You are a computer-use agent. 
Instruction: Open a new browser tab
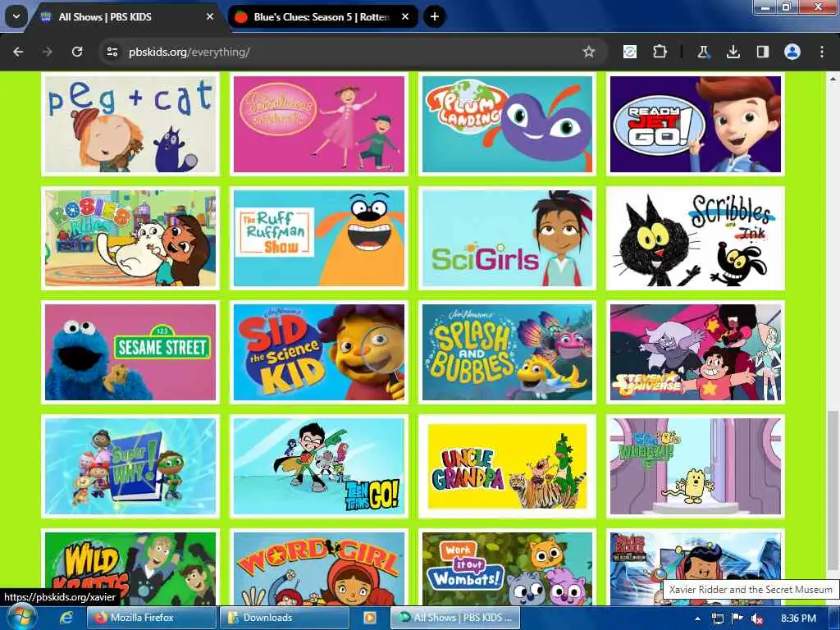coord(435,16)
